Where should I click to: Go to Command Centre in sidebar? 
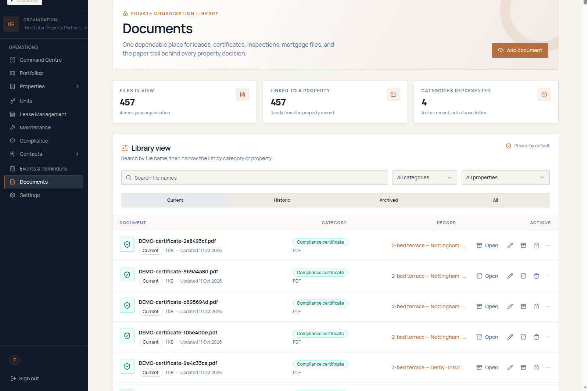coord(44,60)
